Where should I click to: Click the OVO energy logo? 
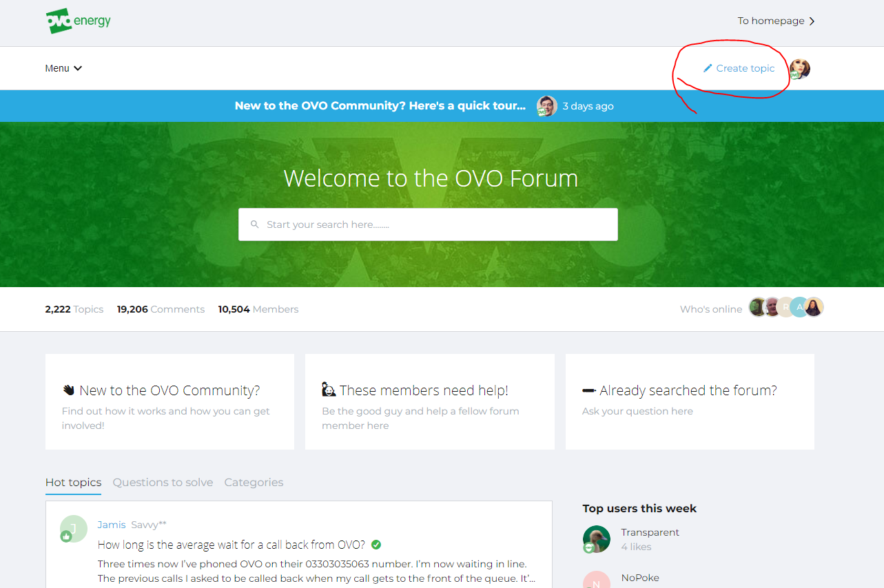click(x=78, y=21)
